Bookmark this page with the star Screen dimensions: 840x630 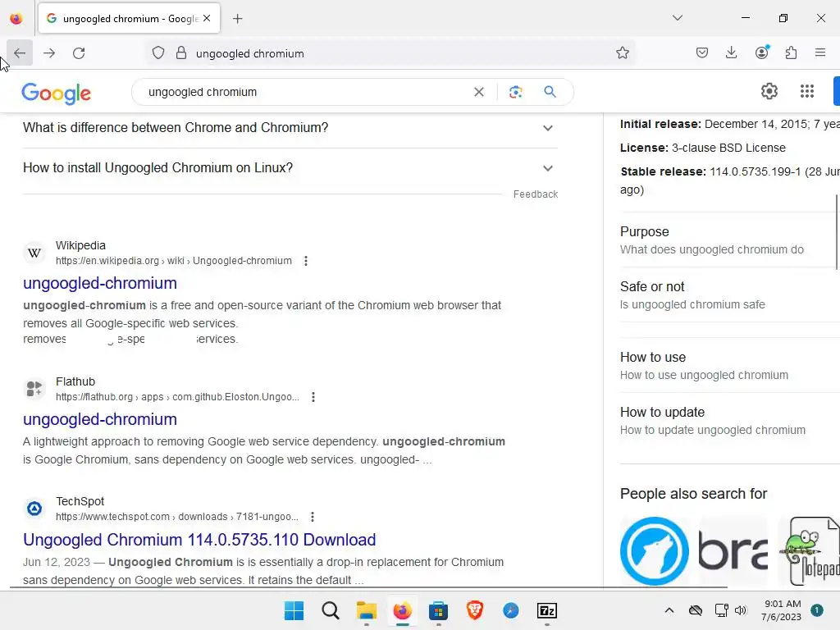click(622, 53)
